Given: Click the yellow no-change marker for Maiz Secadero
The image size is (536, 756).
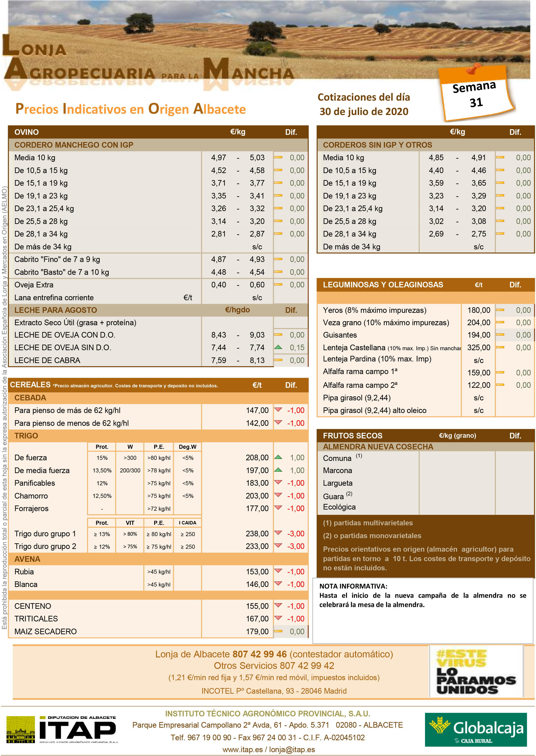Looking at the screenshot, I should [278, 631].
